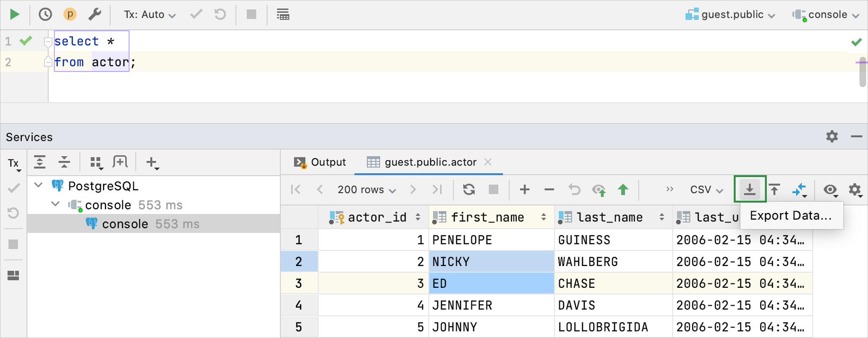The width and height of the screenshot is (868, 338).
Task: Open the Tx dropdown in Services sidebar
Action: (x=14, y=164)
